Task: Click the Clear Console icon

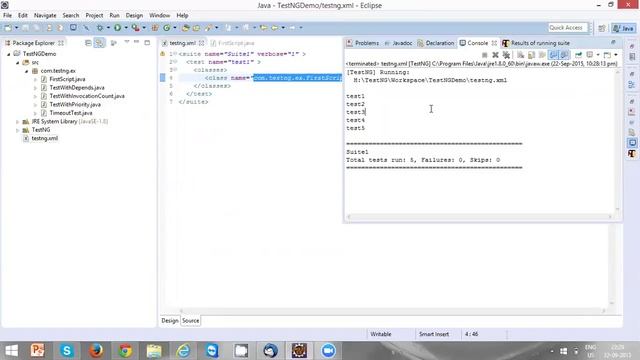Action: point(520,55)
